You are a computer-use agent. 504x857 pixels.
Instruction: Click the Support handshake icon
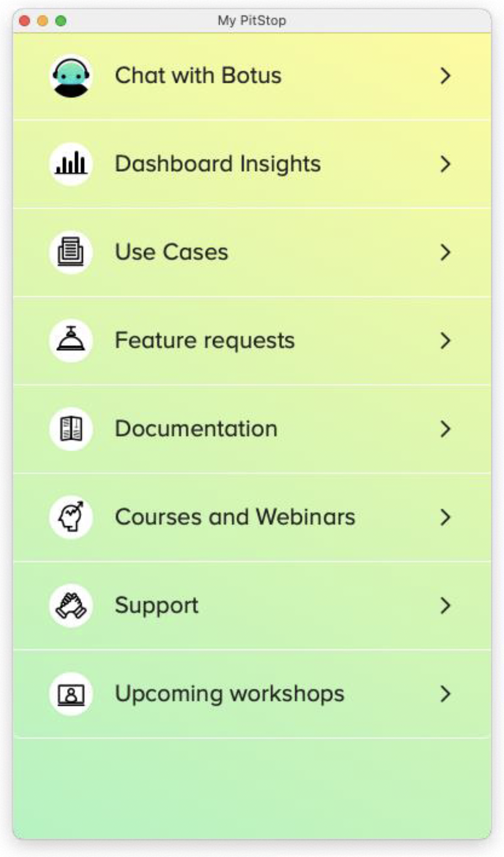click(x=71, y=606)
